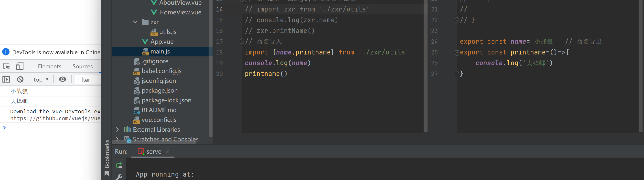
Task: Click the App.vue Vue file icon
Action: (x=145, y=42)
